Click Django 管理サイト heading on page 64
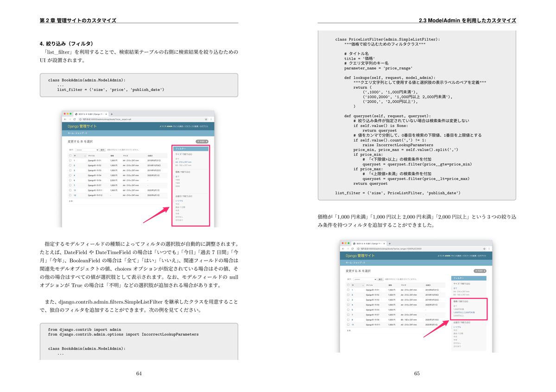Image resolution: width=556 pixels, height=392 pixels. click(x=82, y=126)
